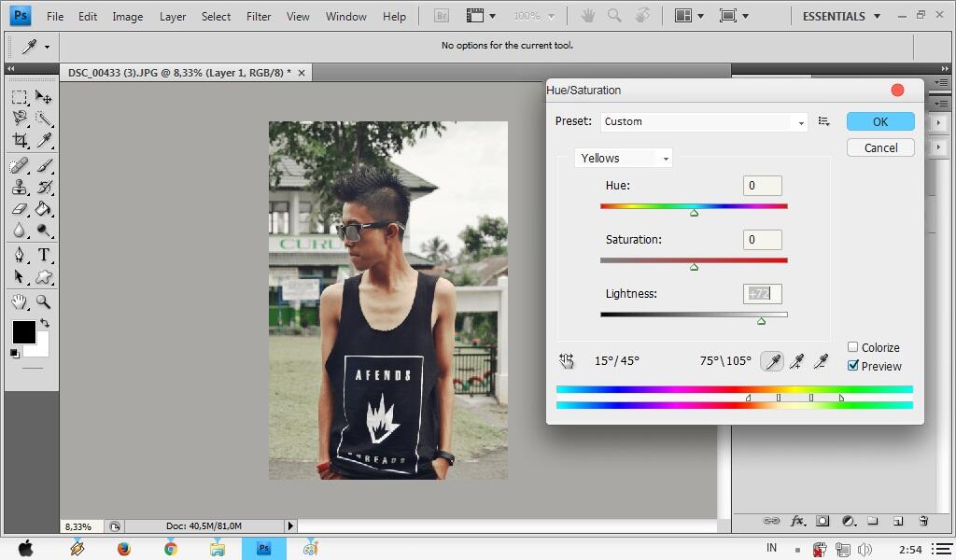Open the layer style fx menu
Image resolution: width=956 pixels, height=560 pixels.
797,521
